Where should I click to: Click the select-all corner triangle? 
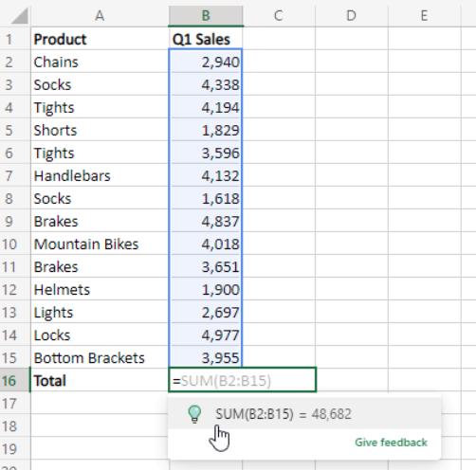20,16
